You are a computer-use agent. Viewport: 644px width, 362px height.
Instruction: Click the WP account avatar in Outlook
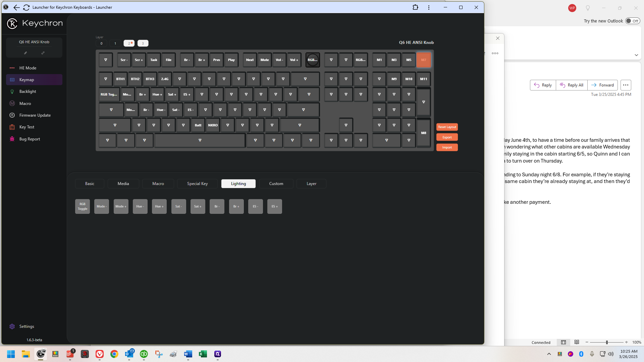[x=572, y=8]
